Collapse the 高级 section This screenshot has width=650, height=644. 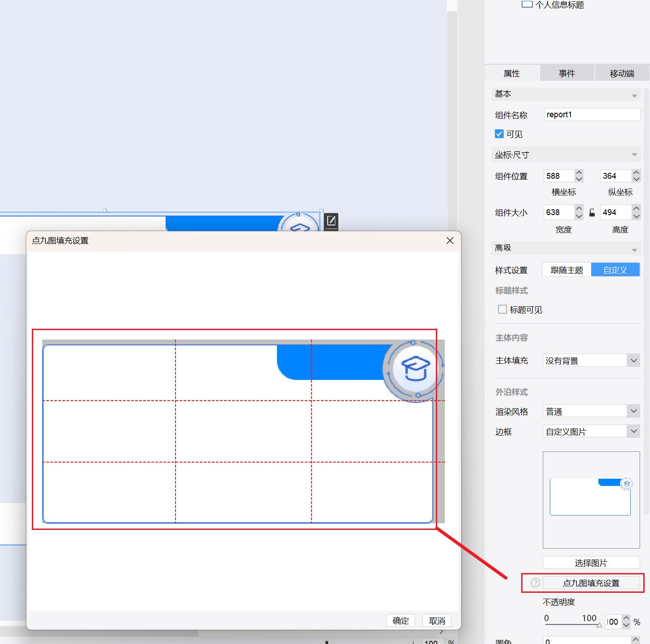pos(634,249)
